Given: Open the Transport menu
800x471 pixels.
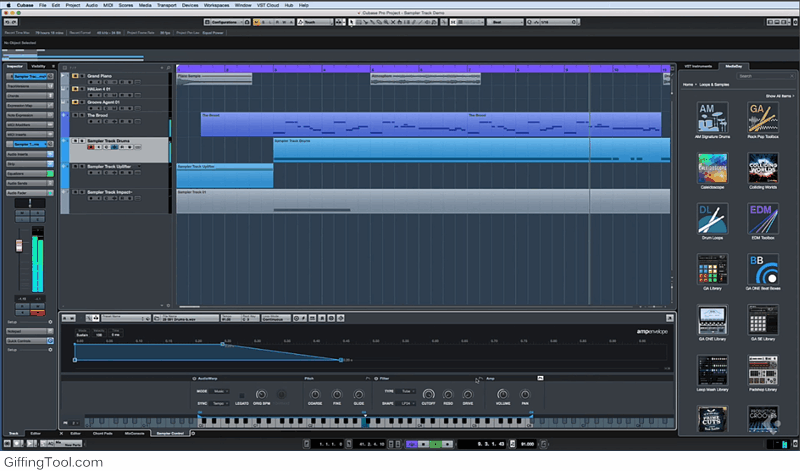Looking at the screenshot, I should pos(166,5).
